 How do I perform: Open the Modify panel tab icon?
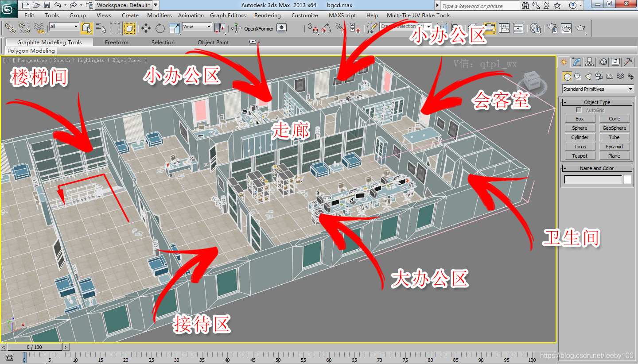pos(576,62)
